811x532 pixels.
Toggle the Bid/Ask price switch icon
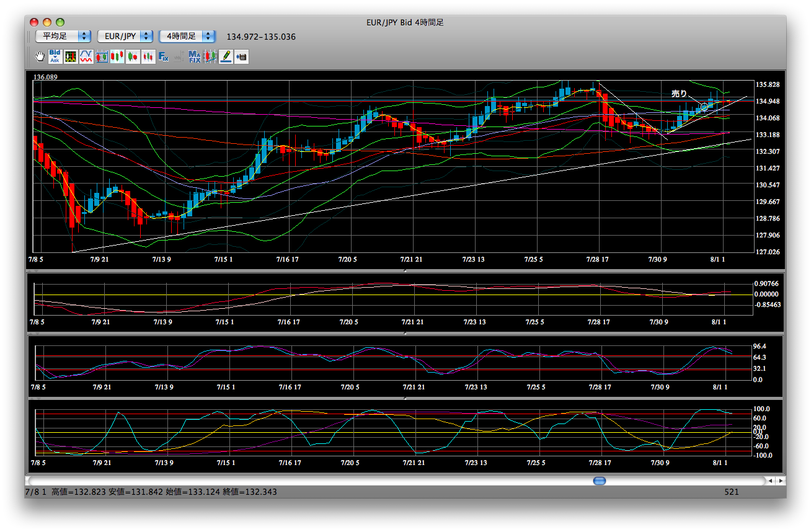[x=55, y=56]
